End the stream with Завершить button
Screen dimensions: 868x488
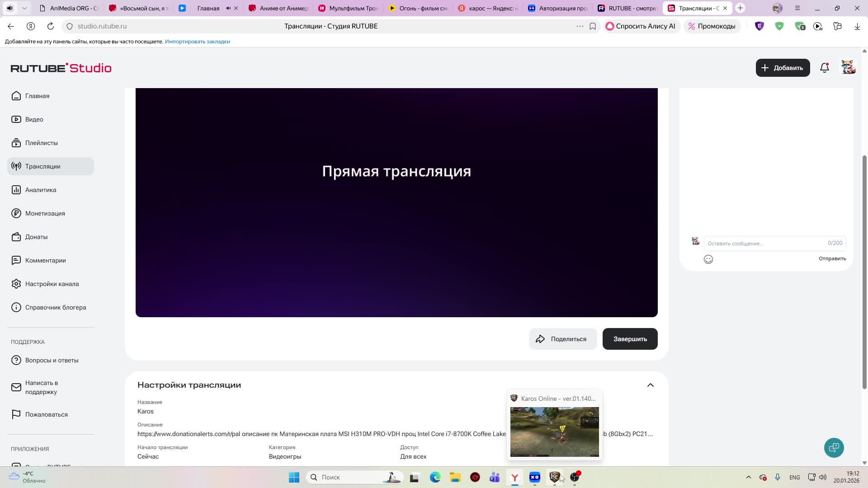[630, 338]
